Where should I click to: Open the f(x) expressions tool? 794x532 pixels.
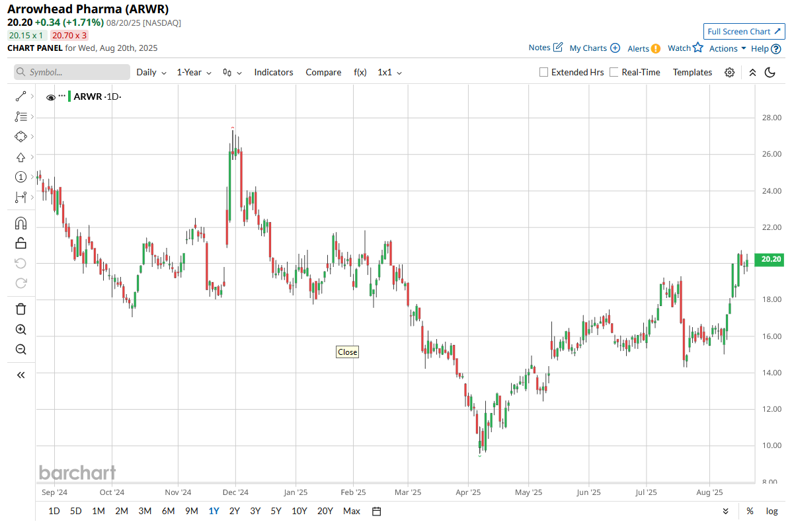click(x=360, y=73)
